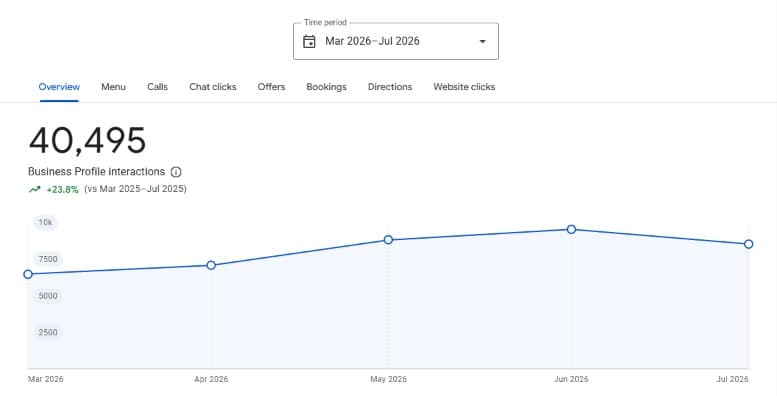Open the Menu tab
The width and height of the screenshot is (777, 396).
113,87
